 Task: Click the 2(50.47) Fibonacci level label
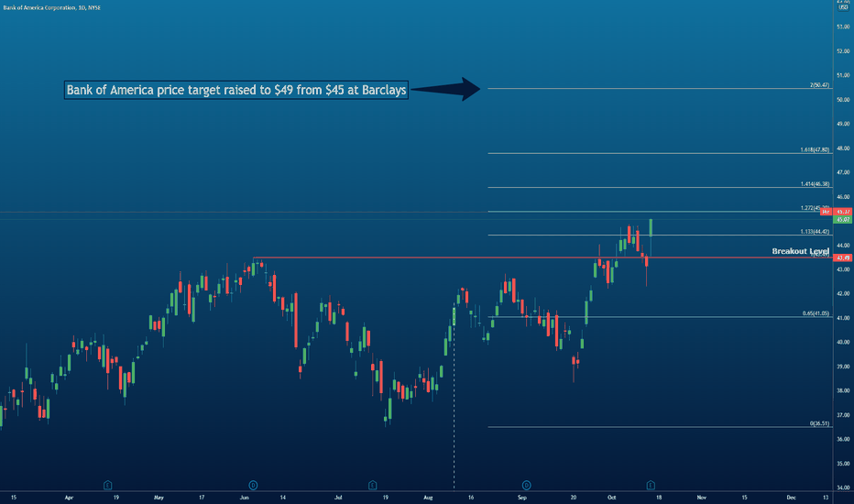[x=819, y=85]
